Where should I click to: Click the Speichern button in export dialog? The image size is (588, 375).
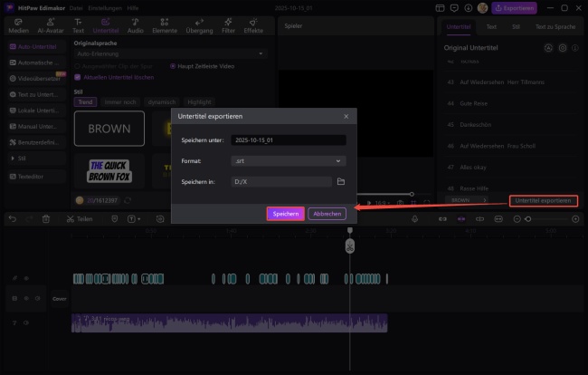[x=285, y=214]
